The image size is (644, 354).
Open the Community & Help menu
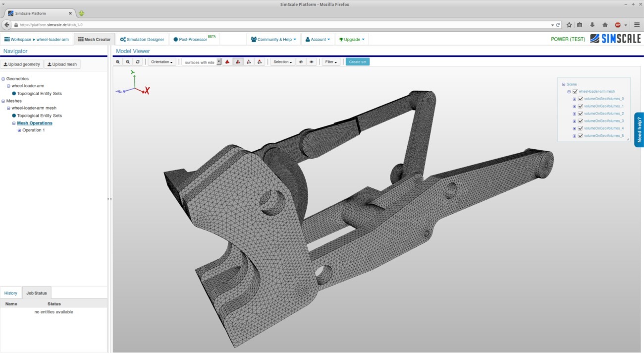(273, 39)
